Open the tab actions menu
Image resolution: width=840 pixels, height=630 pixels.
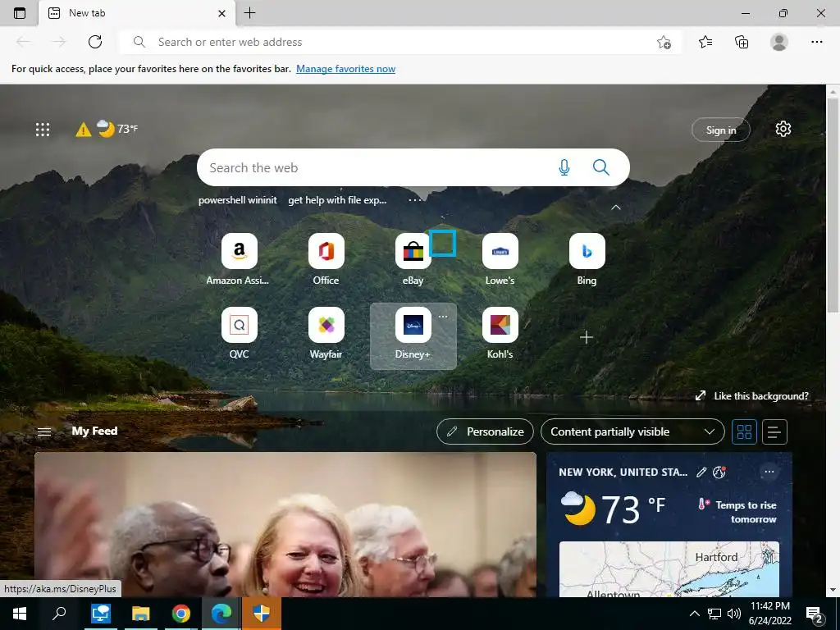(20, 13)
